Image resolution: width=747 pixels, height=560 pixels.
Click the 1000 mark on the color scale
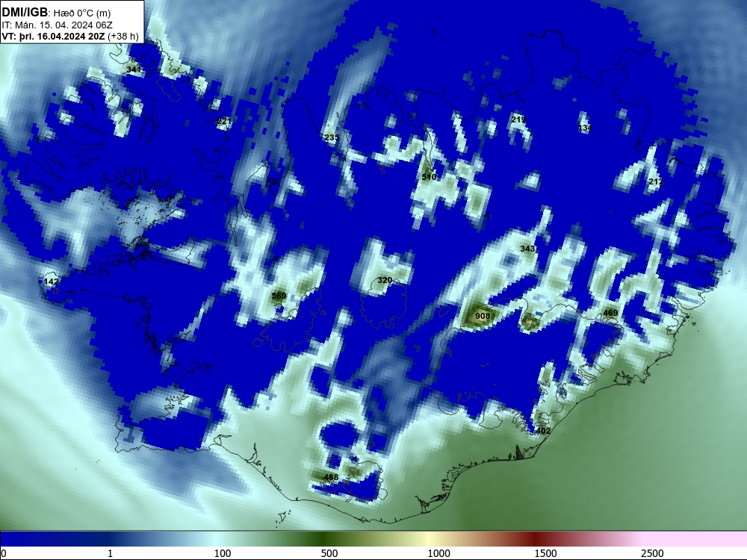point(438,553)
